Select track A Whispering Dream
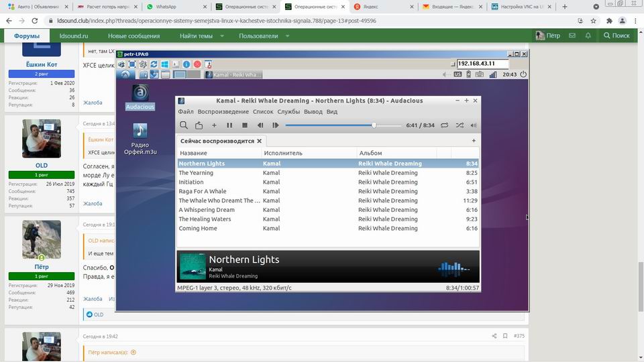The image size is (644, 362). [x=328, y=210]
